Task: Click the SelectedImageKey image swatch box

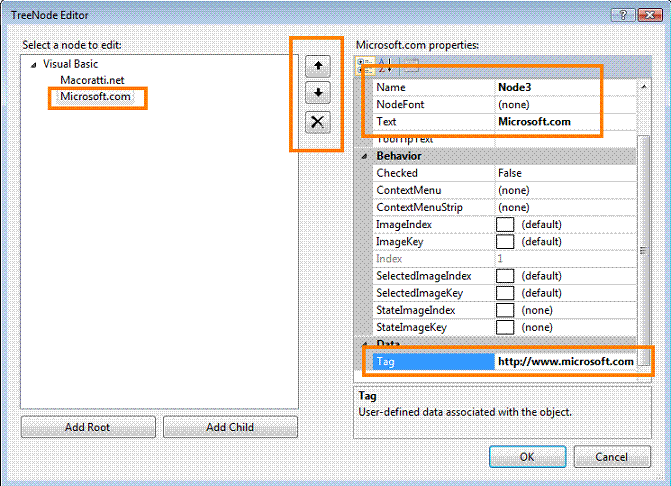Action: tap(505, 293)
